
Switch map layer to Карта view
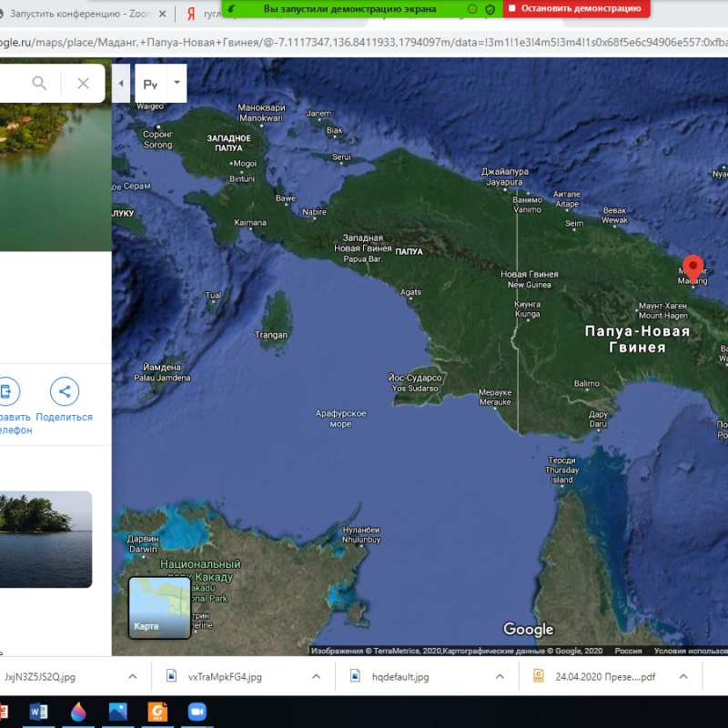[159, 607]
